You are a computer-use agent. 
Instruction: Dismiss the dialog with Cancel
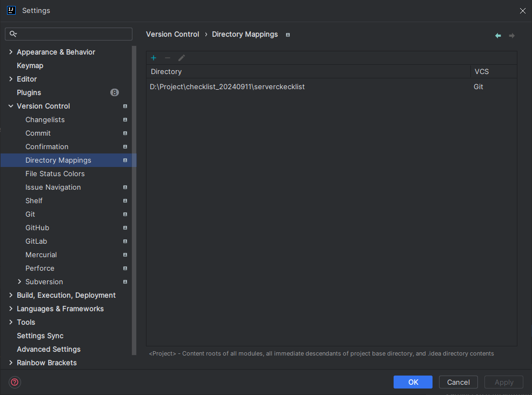point(458,382)
